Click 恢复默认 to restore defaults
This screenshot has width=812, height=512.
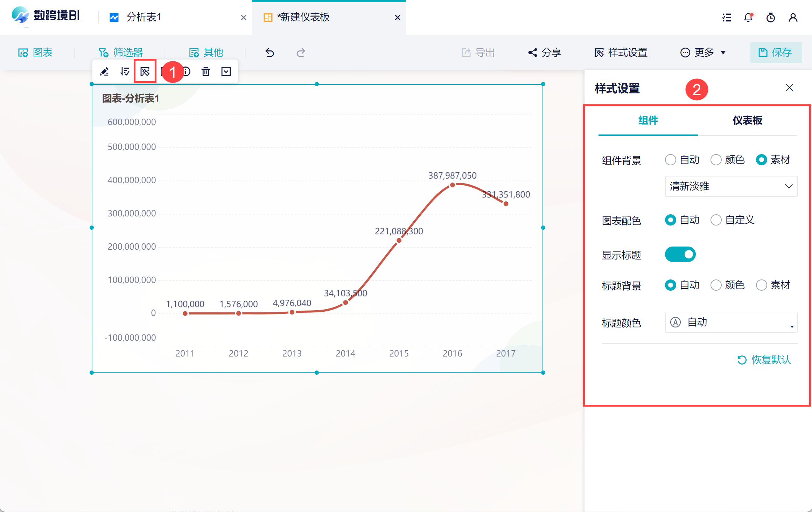tap(764, 360)
